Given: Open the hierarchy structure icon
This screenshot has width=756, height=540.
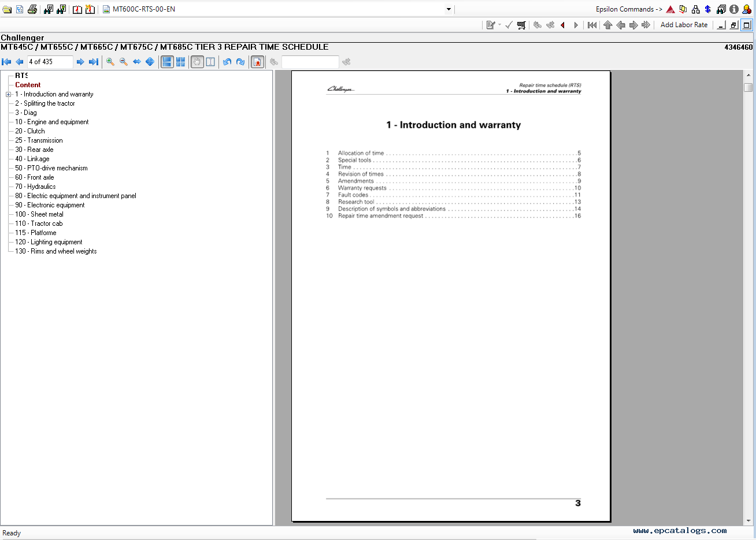Looking at the screenshot, I should tap(695, 9).
